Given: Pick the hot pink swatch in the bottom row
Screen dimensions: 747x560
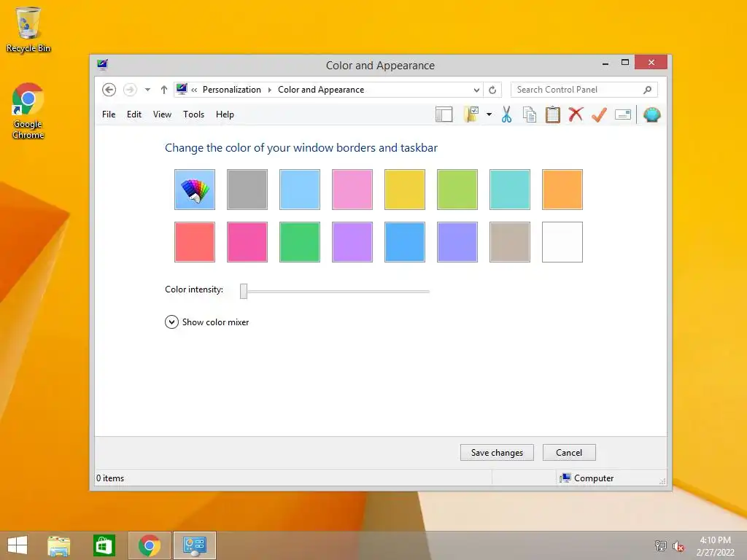Looking at the screenshot, I should coord(247,242).
